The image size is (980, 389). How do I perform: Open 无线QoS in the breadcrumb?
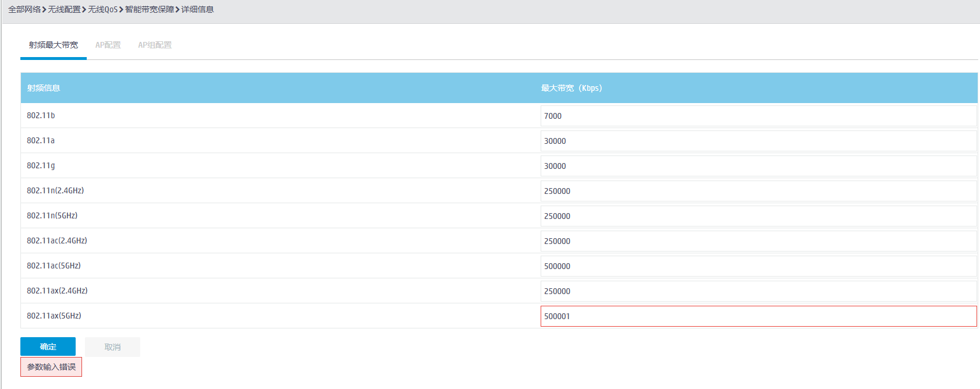(102, 9)
